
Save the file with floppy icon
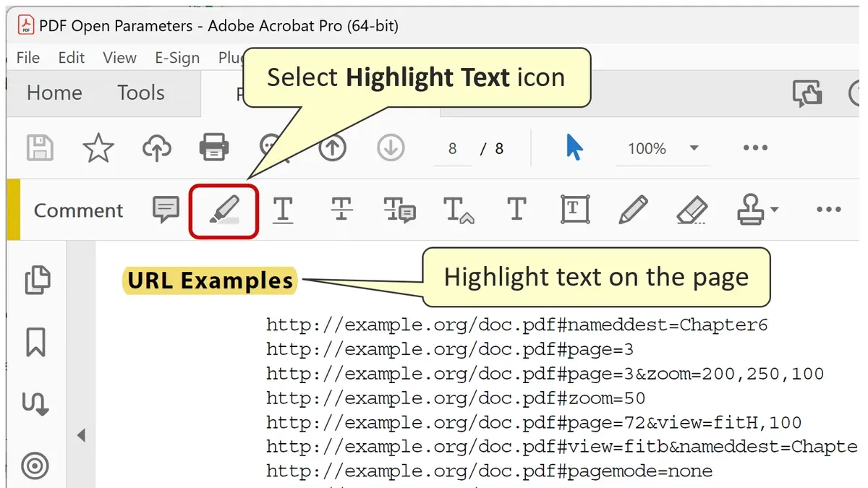pos(40,148)
